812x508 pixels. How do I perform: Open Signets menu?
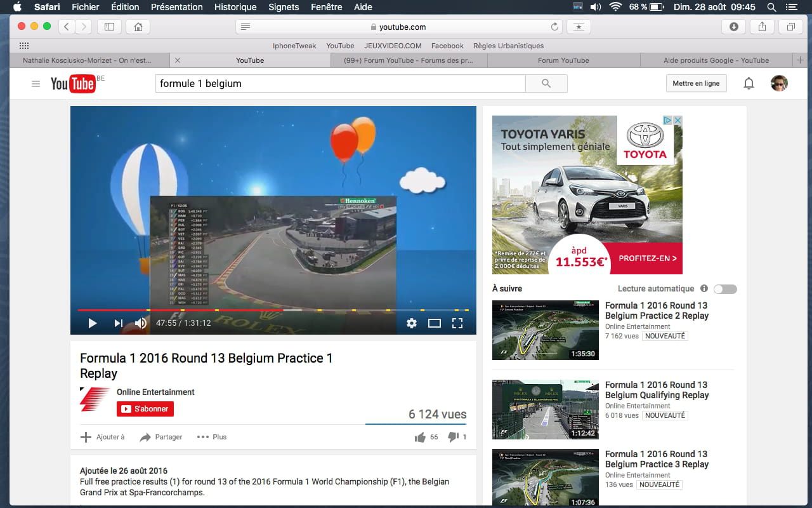284,7
